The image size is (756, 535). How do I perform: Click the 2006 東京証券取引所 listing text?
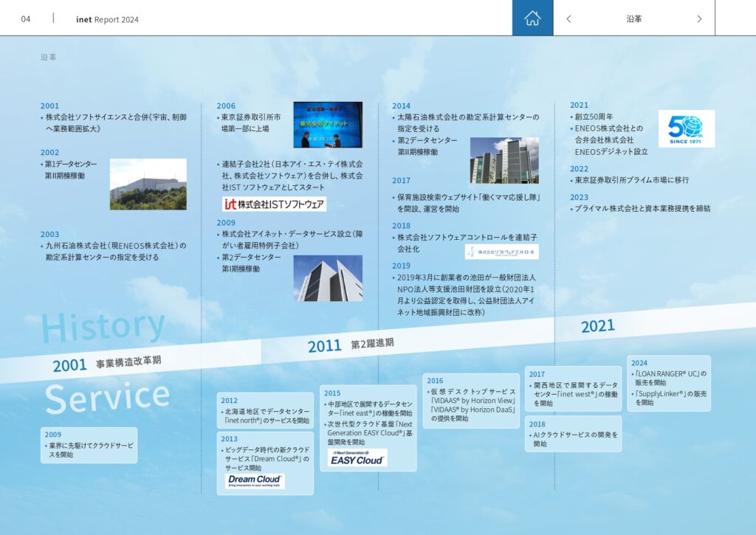coord(249,123)
